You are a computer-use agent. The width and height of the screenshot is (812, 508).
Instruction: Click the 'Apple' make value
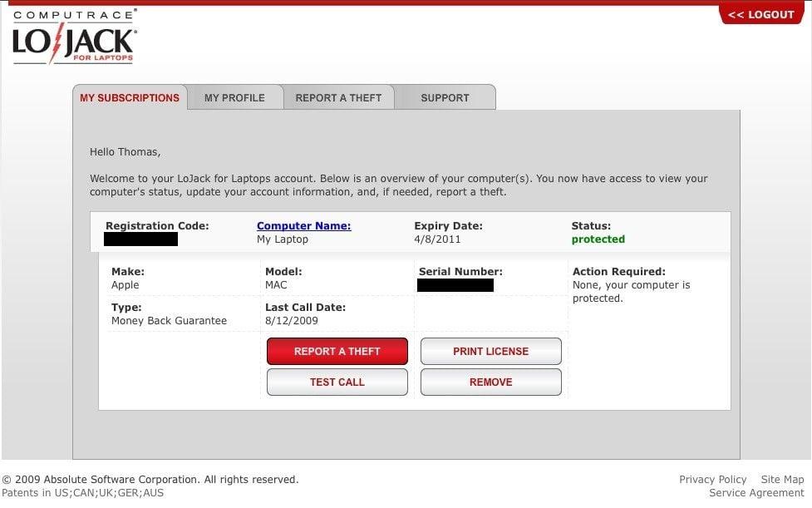[x=125, y=285]
